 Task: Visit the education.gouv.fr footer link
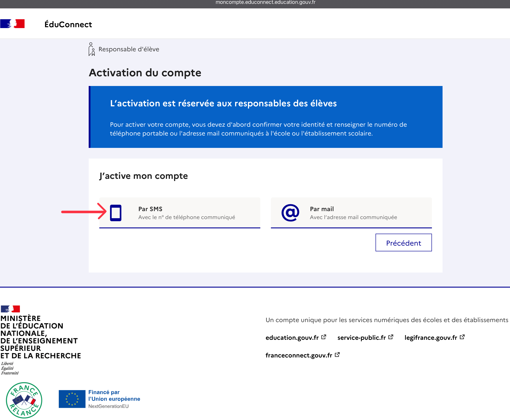click(292, 338)
